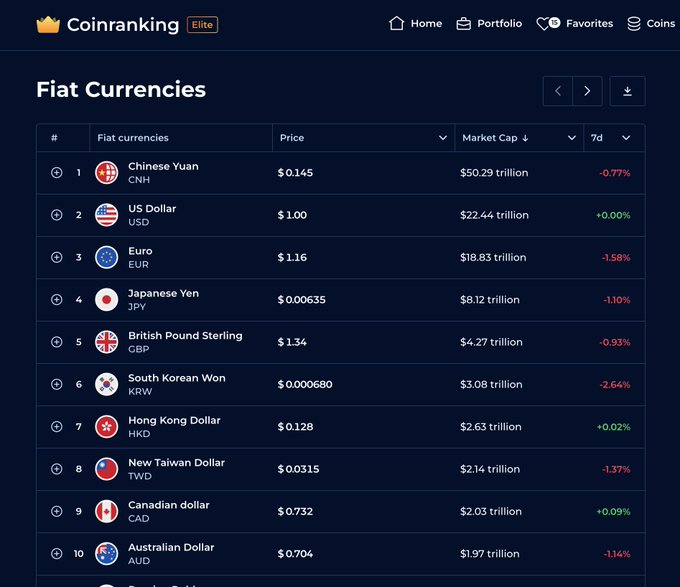
Task: Click the Chinese Yuan flag icon
Action: click(107, 173)
